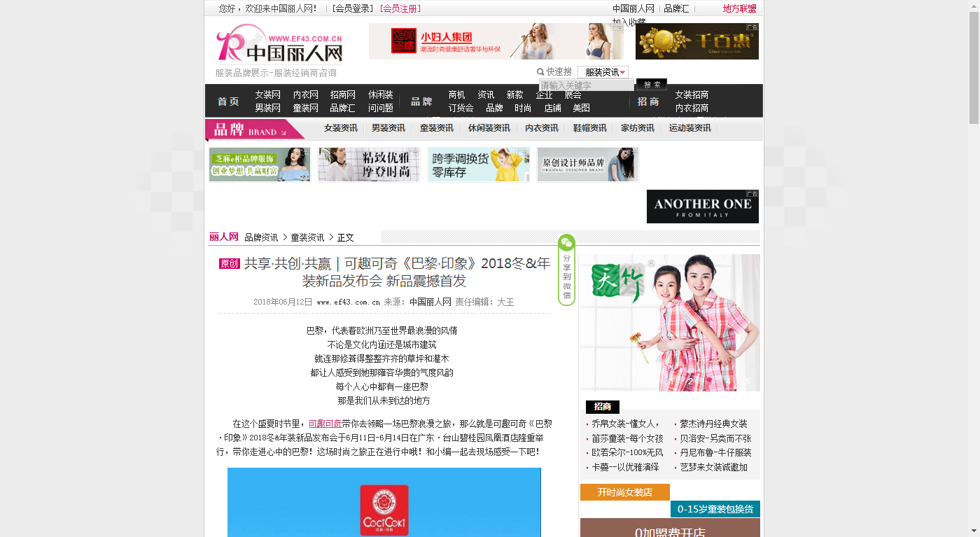Open 商机 in the navigation bar
Viewport: 980px width, 537px height.
[457, 95]
